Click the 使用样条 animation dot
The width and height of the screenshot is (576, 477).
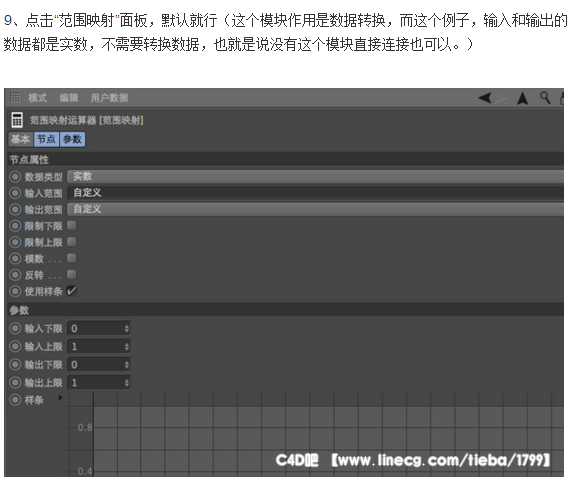click(x=15, y=291)
